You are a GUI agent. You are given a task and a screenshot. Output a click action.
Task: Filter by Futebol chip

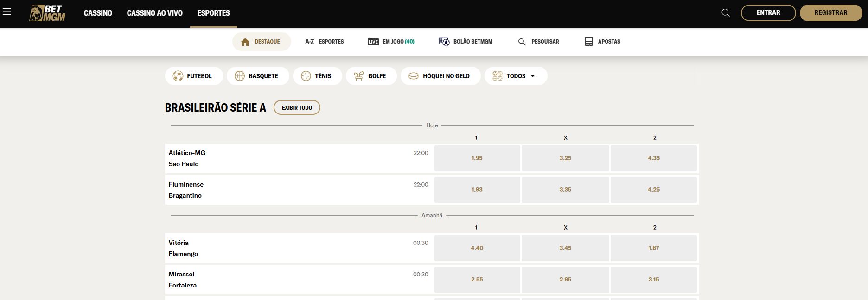pos(194,76)
